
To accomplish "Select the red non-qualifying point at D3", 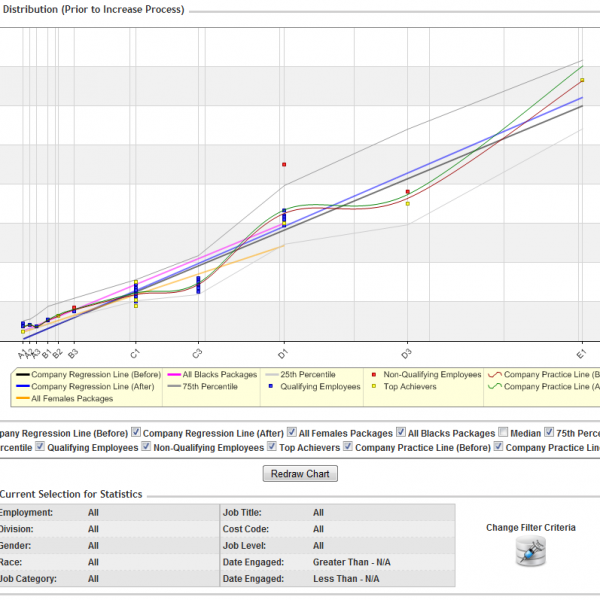I will coord(408,192).
